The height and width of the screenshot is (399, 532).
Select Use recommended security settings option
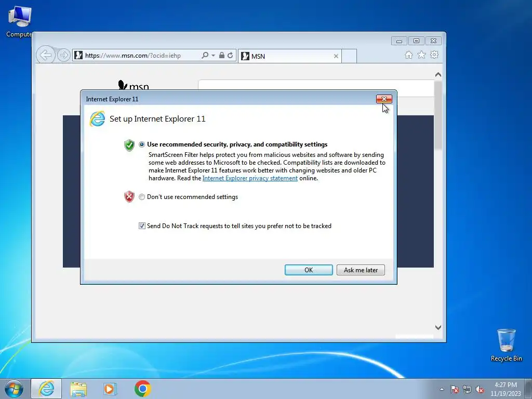tap(142, 144)
